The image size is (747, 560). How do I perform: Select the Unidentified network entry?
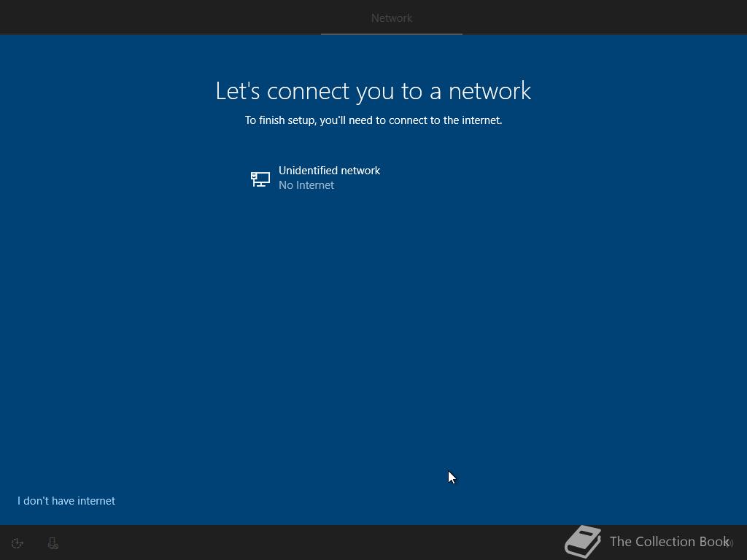373,178
